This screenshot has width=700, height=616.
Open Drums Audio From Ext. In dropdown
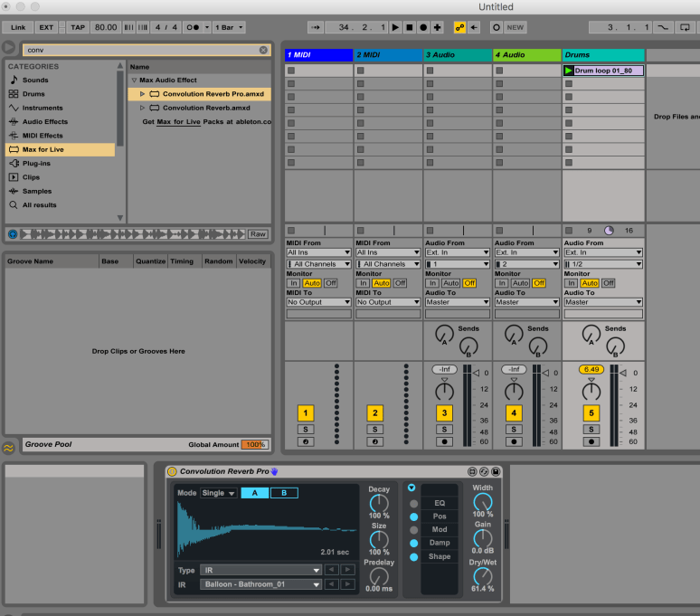[x=603, y=252]
